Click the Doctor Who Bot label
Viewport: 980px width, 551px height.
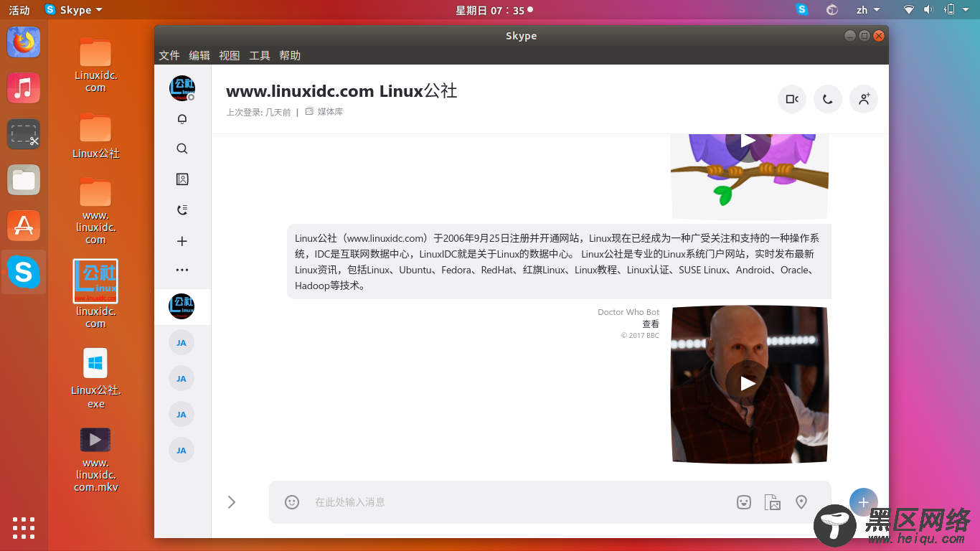pos(628,312)
